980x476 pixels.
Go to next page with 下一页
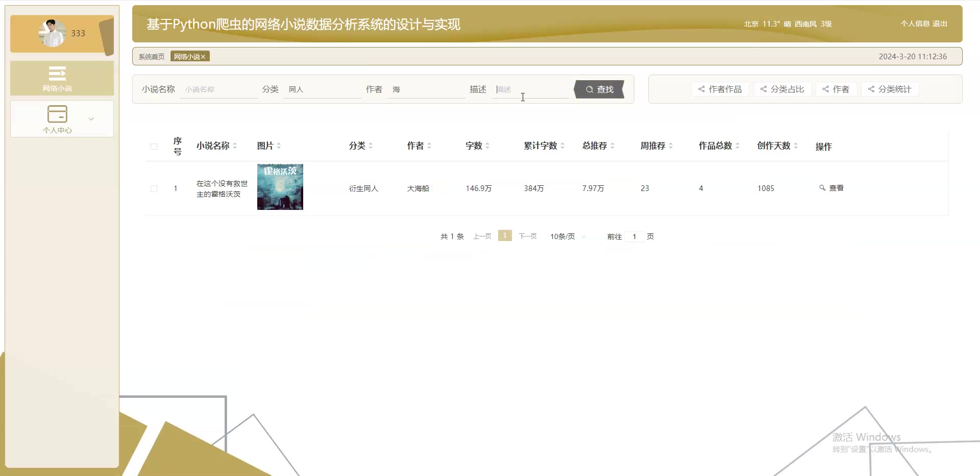(528, 236)
